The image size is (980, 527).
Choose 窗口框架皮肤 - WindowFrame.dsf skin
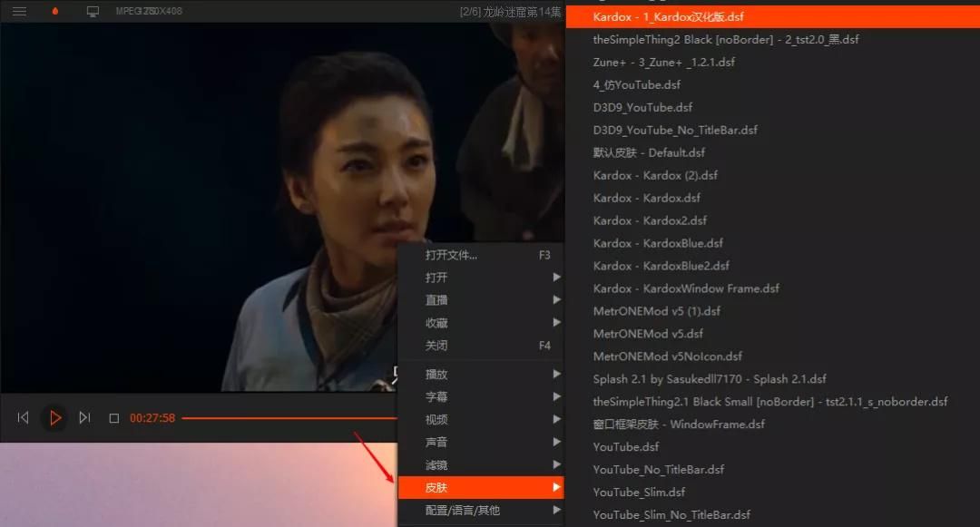point(679,425)
